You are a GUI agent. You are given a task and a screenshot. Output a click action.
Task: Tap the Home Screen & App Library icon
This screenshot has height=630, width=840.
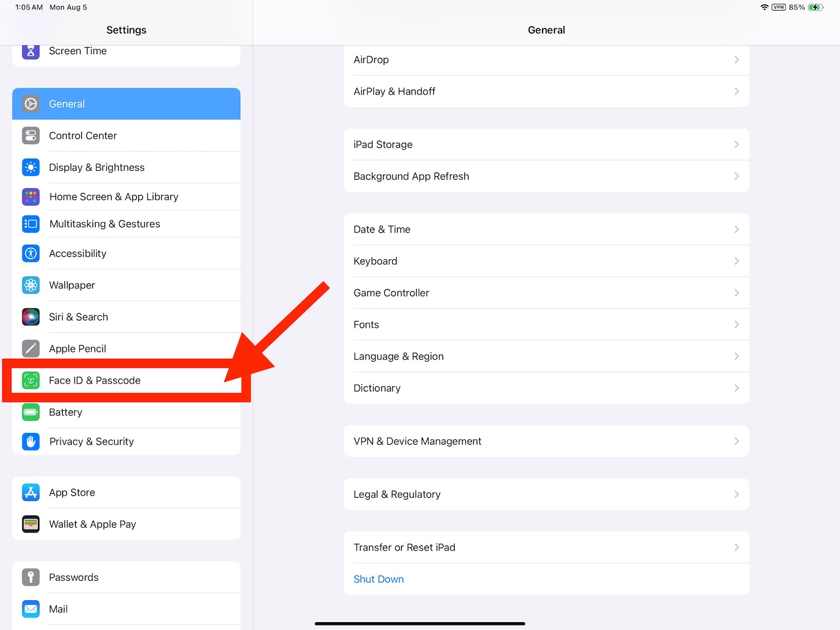31,197
